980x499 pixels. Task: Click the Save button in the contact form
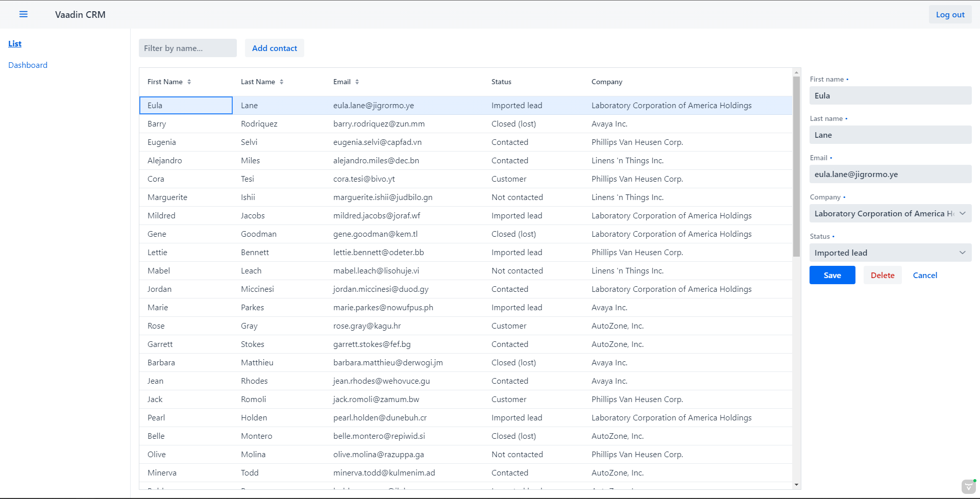[x=832, y=275]
